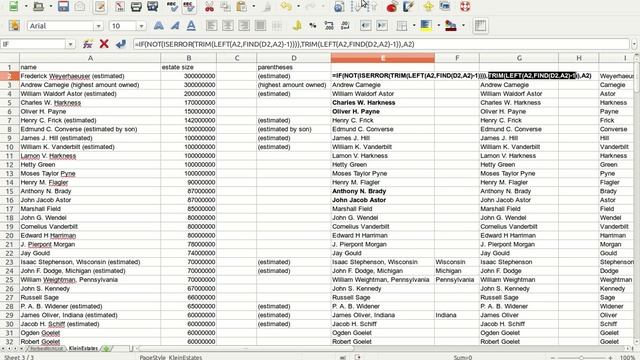Expand the Background Color dropdown arrow

point(438,26)
